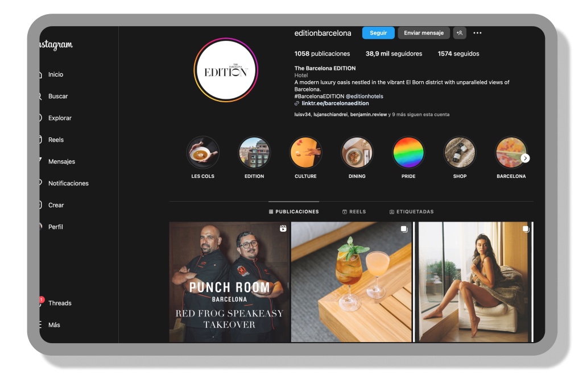The height and width of the screenshot is (392, 587).
Task: Open the DINING story highlight
Action: coord(357,152)
